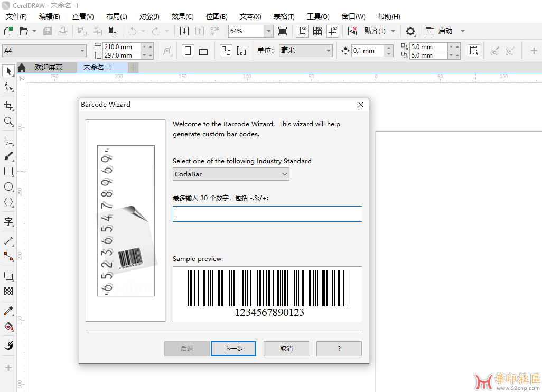Click the Save disk icon
542x392 pixels.
click(48, 31)
